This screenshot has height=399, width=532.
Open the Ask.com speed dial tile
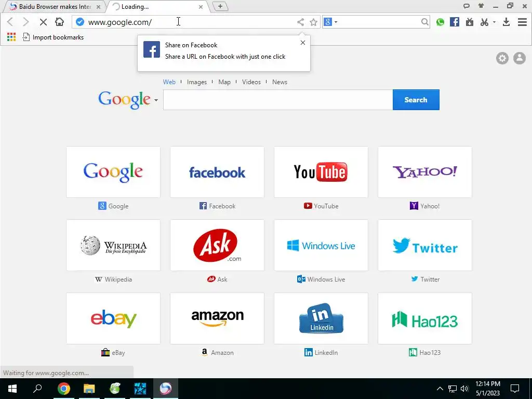pyautogui.click(x=217, y=245)
